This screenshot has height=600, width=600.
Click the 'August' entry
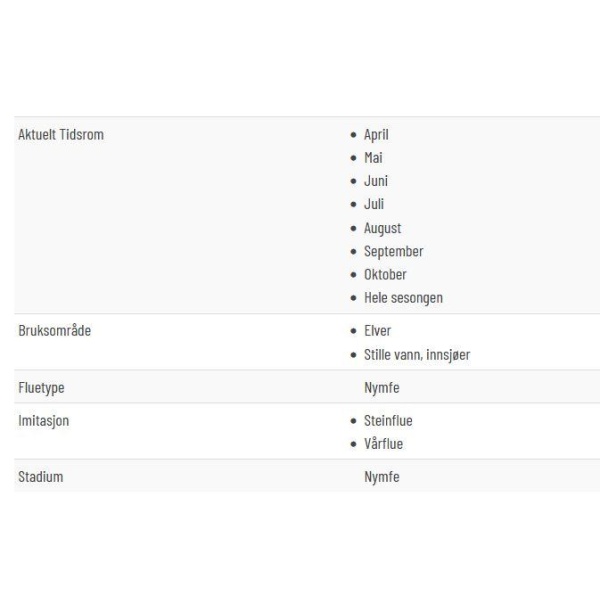click(382, 228)
